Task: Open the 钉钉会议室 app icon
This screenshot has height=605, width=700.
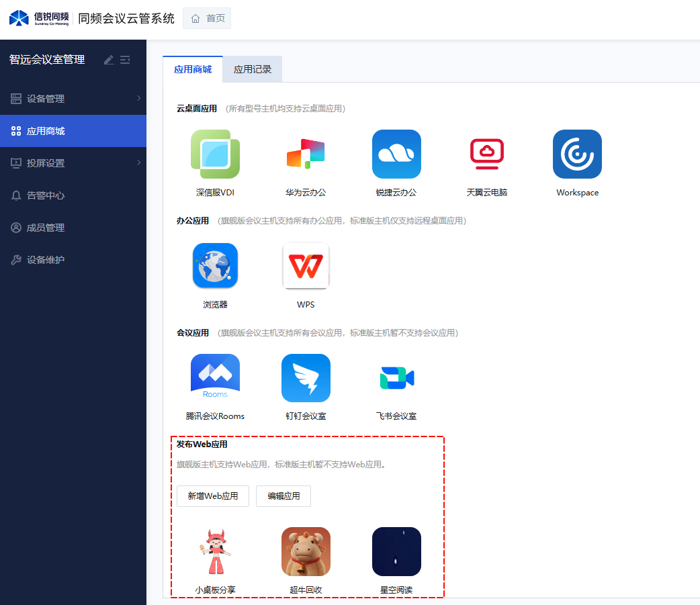Action: [306, 378]
